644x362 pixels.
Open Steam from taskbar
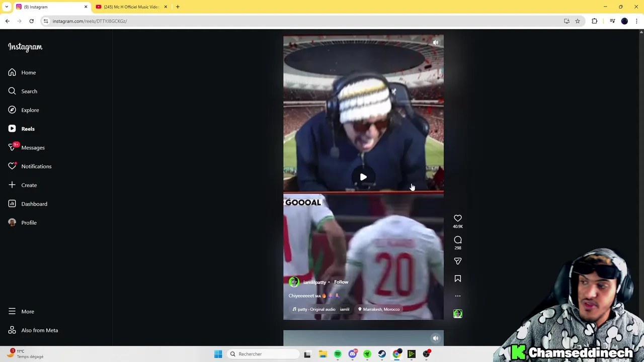(382, 354)
